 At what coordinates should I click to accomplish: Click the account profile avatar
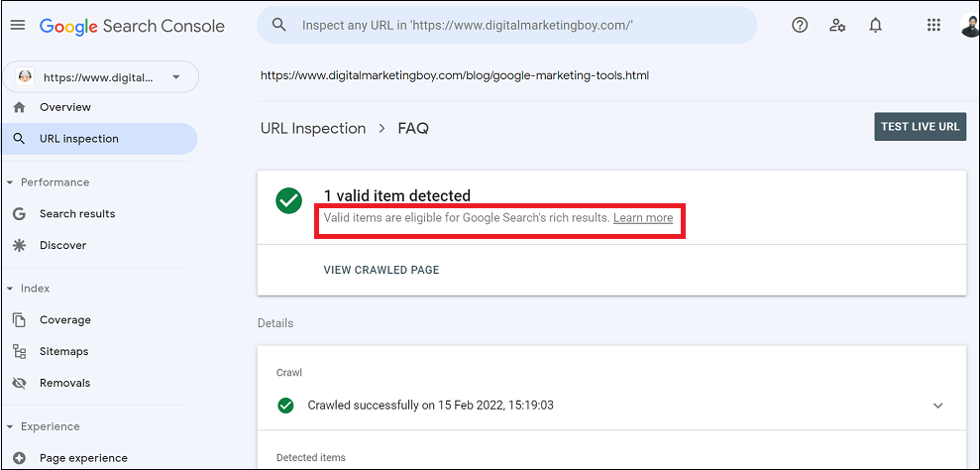click(969, 25)
